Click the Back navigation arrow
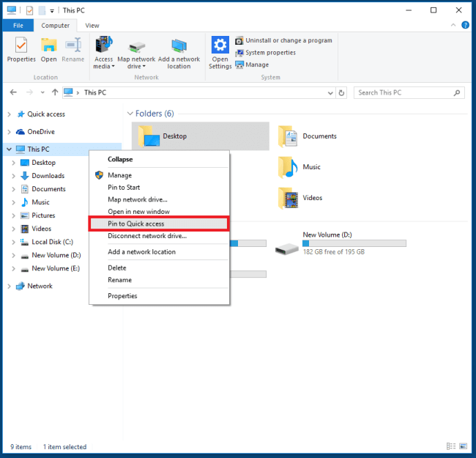The height and width of the screenshot is (458, 476). click(13, 92)
